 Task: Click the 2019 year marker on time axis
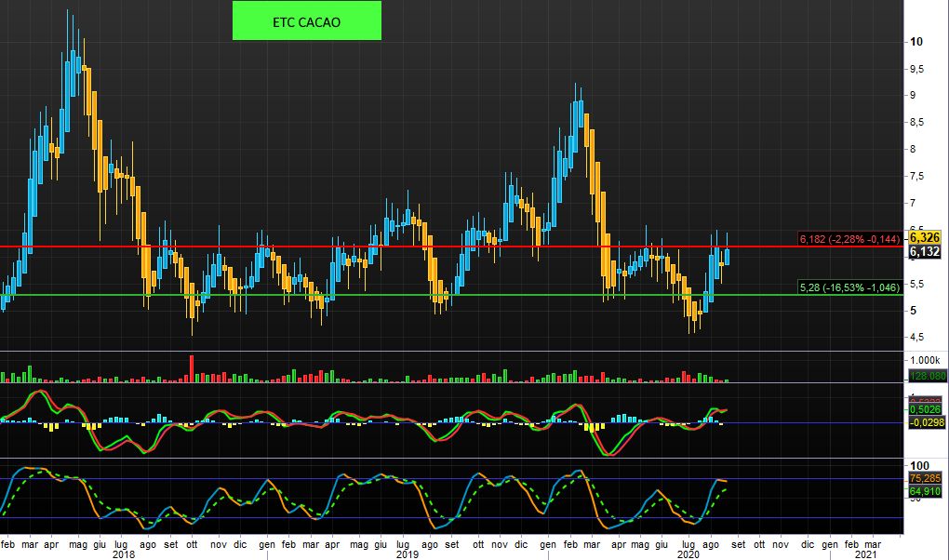(408, 554)
